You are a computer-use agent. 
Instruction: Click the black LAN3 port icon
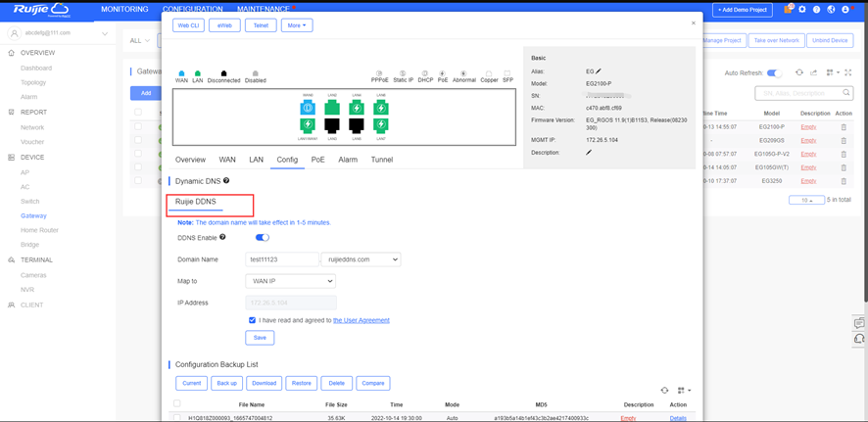[x=332, y=125]
